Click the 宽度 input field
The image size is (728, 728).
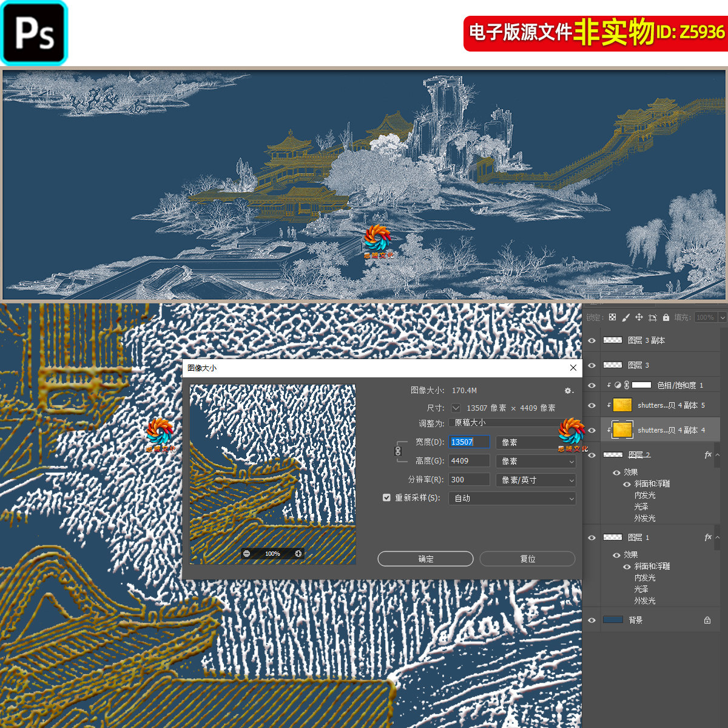coord(469,442)
